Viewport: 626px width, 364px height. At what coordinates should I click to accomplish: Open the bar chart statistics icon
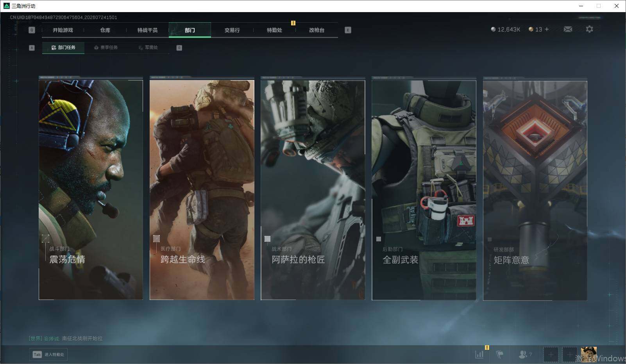(479, 354)
